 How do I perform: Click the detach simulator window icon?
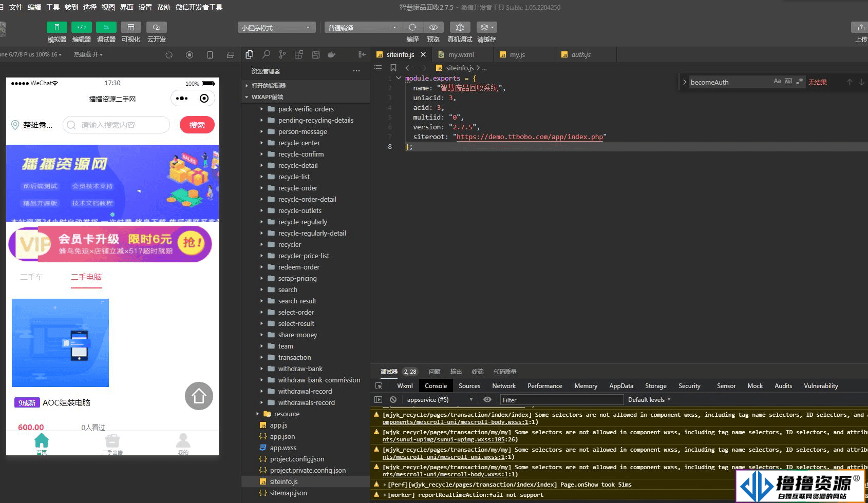(231, 55)
